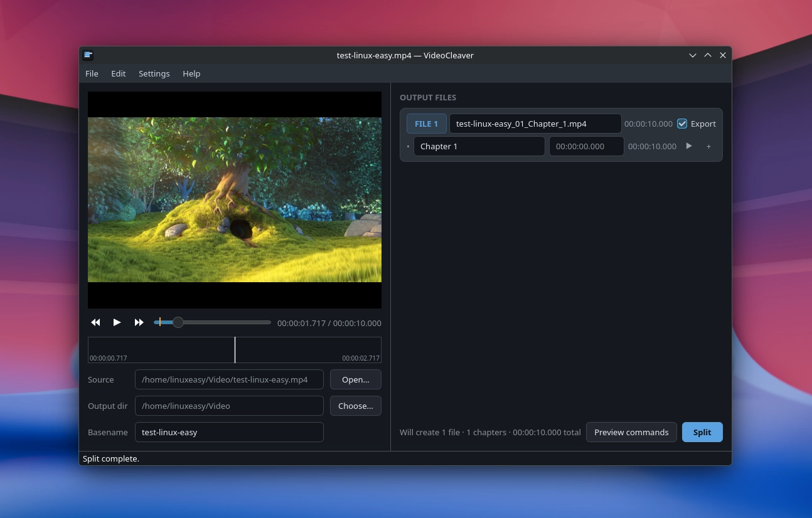
Task: Click the VideoCleaver app icon in title bar
Action: click(88, 55)
